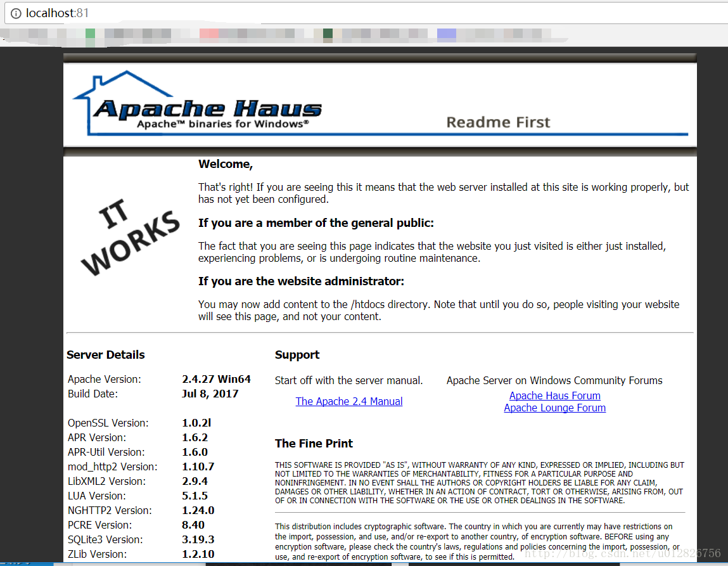Select NGHTTP2 Version value 1.24.0
Viewport: 728px width, 566px height.
198,510
